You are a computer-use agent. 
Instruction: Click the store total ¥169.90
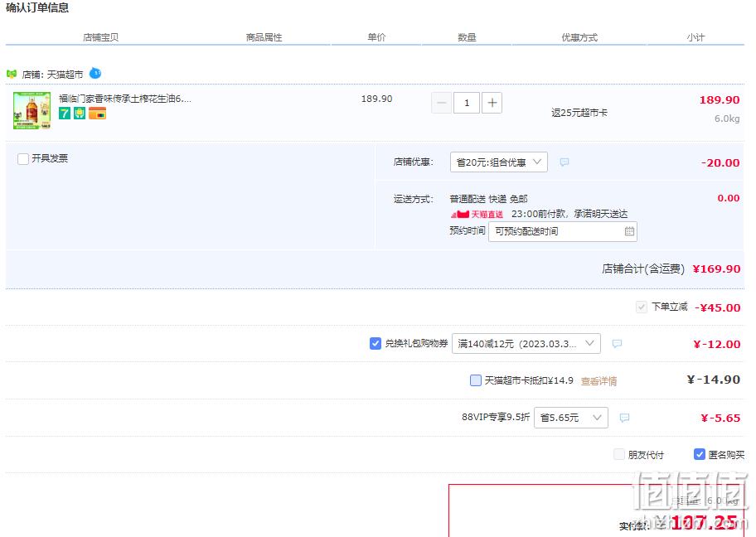pos(716,269)
